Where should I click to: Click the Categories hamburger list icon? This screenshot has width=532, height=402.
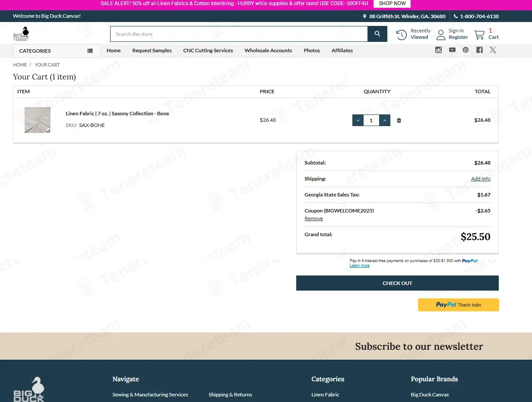(90, 51)
